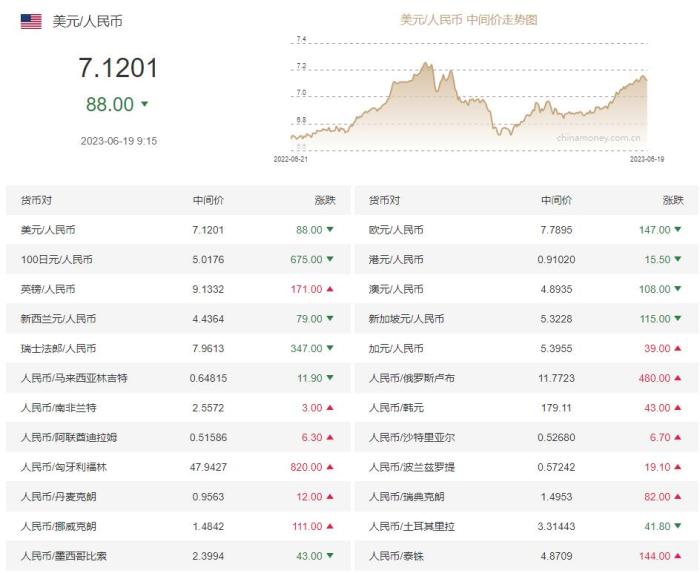The height and width of the screenshot is (573, 700).
Task: Click the 7.1201 headline rate value
Action: pos(118,68)
